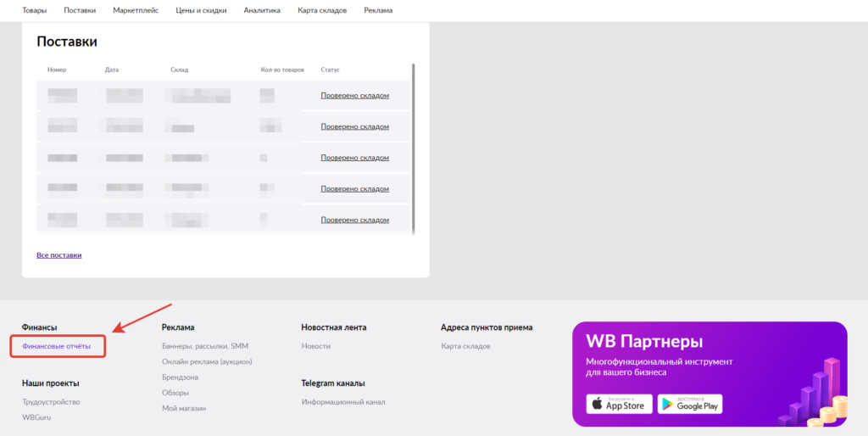Click the Дата column header
This screenshot has width=868, height=436.
(x=111, y=70)
